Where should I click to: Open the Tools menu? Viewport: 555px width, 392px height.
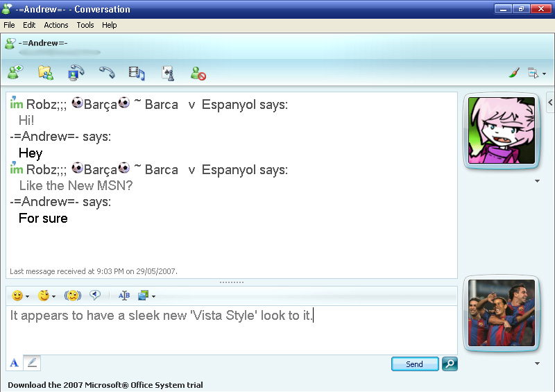85,25
